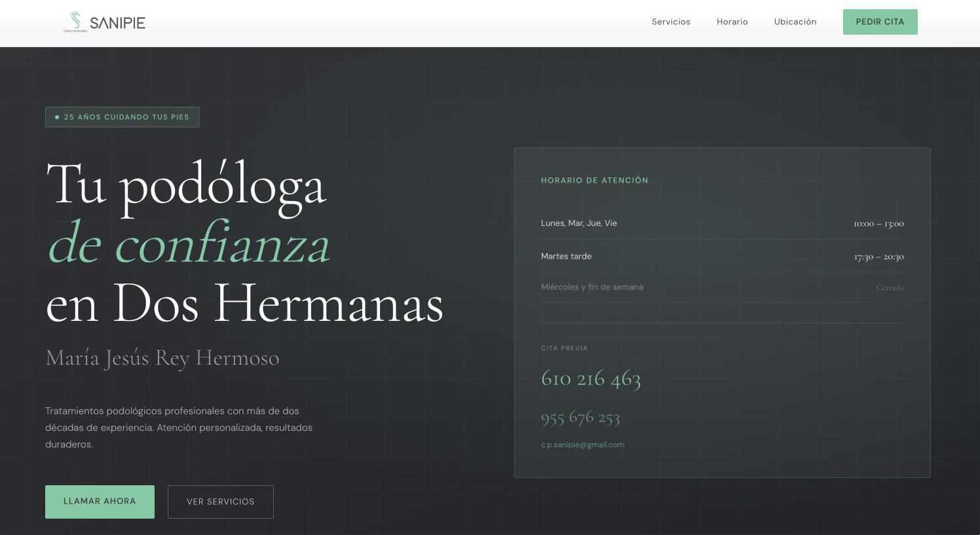
Task: Click the 'Tratamientos podológicos profesionales' paragraph
Action: tap(179, 428)
